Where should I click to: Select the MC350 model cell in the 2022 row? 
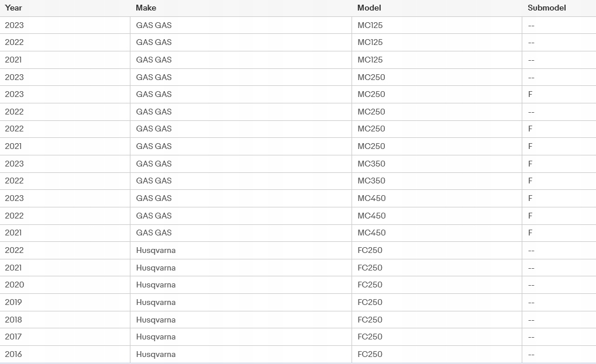[x=371, y=181]
